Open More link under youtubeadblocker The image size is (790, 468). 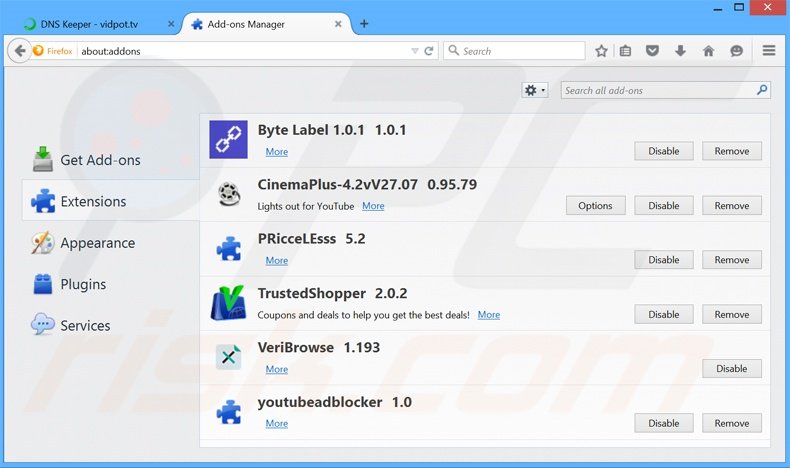click(x=277, y=424)
